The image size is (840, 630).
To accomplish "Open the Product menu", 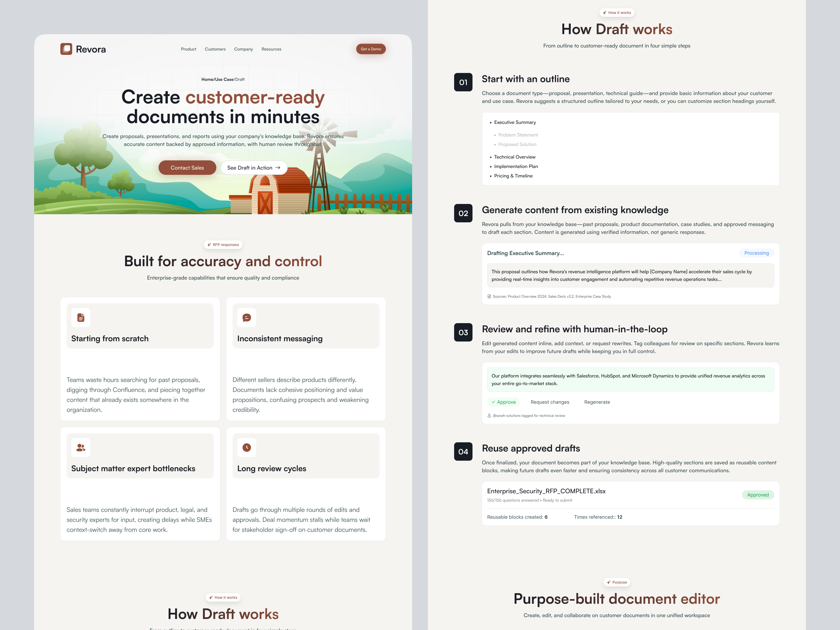I will (188, 49).
